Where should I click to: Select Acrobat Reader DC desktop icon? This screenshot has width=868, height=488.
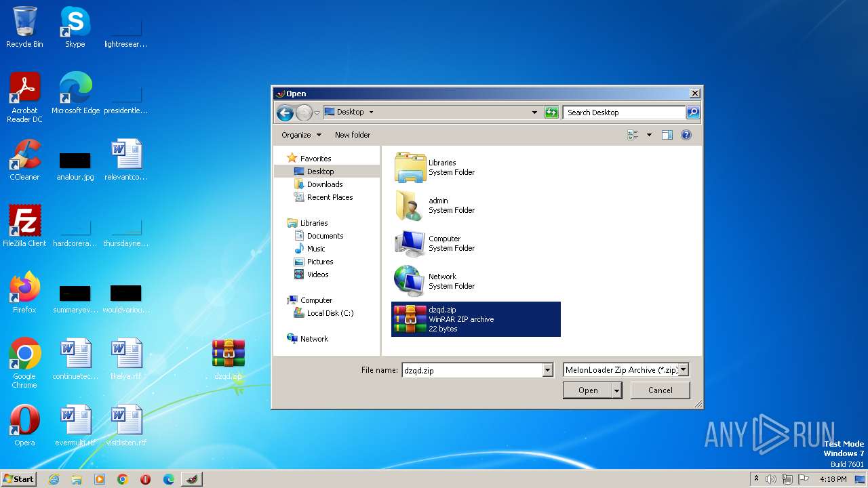click(24, 98)
